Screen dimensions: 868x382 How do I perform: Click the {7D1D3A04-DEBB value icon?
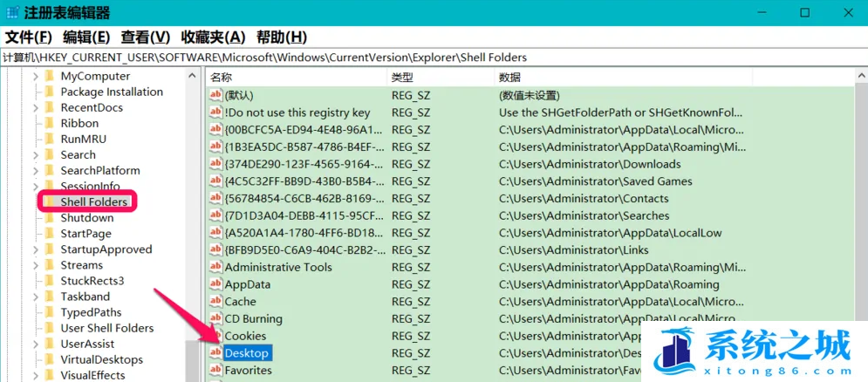pos(215,216)
